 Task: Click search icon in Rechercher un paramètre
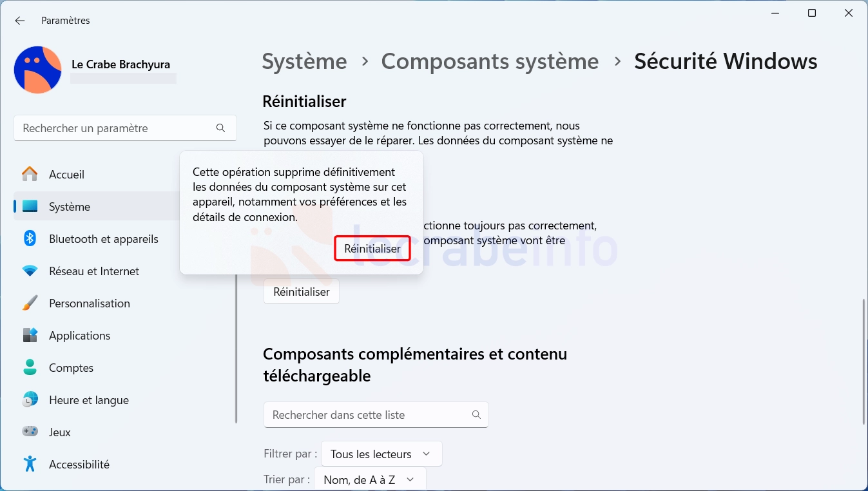tap(220, 128)
